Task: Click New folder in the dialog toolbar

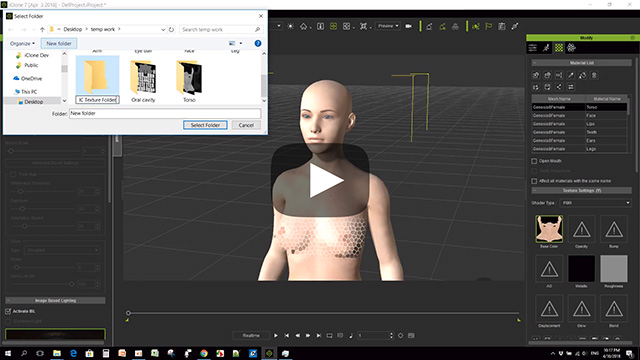Action: tap(59, 43)
